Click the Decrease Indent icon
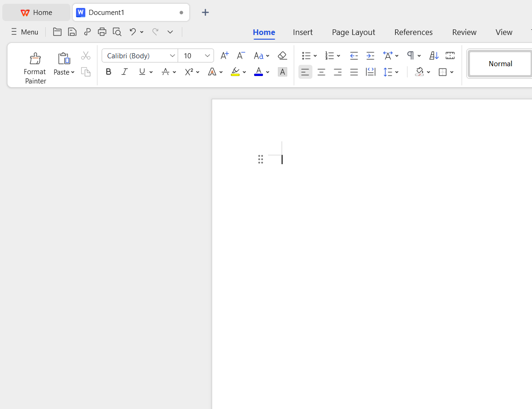 click(354, 55)
